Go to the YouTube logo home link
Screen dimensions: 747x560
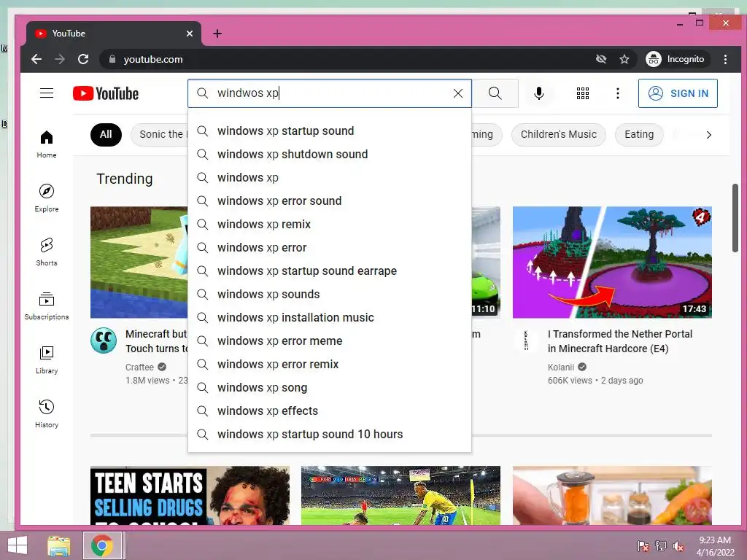tap(106, 93)
